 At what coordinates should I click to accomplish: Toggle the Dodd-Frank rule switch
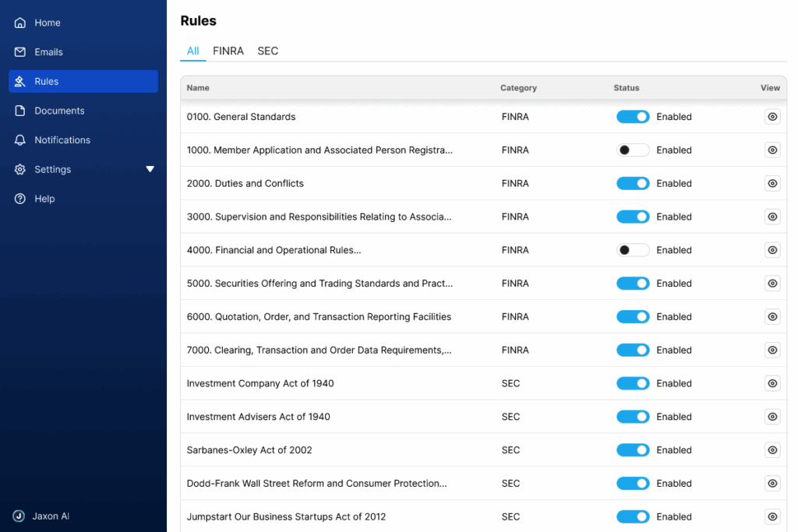pyautogui.click(x=633, y=483)
